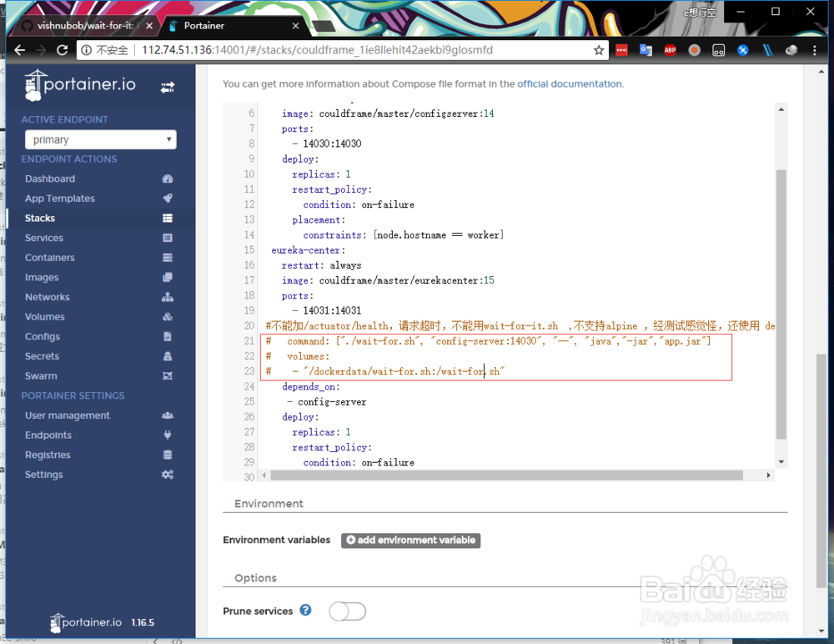834x644 pixels.
Task: Click the Secrets lock icon
Action: point(168,356)
